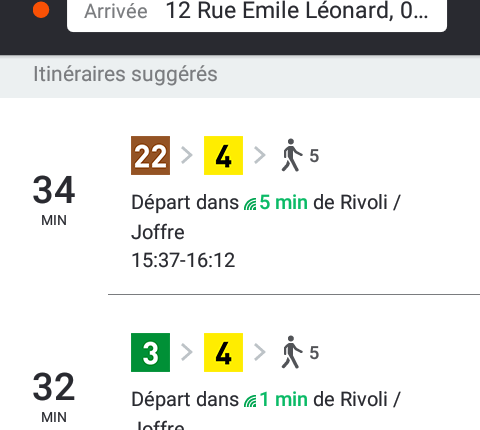This screenshot has height=430, width=480.
Task: Click the chevron after line 4 in first itinerary
Action: pos(260,155)
